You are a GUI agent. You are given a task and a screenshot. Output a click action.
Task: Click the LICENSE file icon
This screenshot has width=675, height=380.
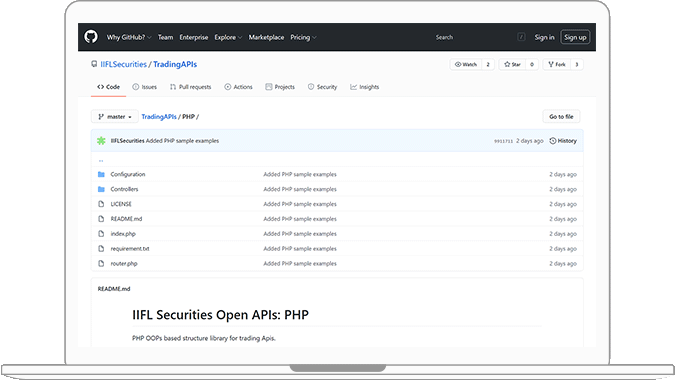point(101,204)
